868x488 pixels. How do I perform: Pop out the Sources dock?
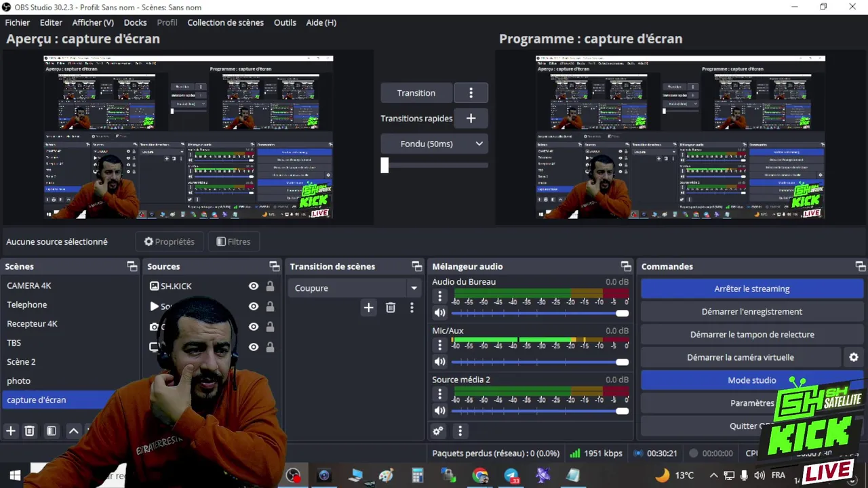(274, 266)
